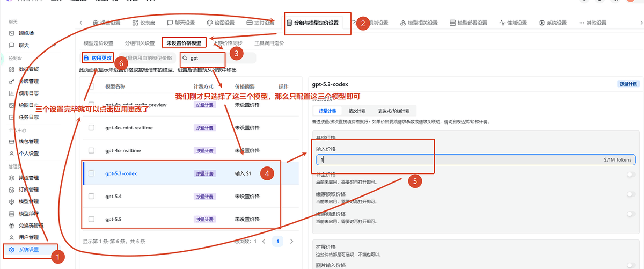Select the 未设置价格模型 sub-tab
Screen dimensions: 644x269
click(184, 43)
